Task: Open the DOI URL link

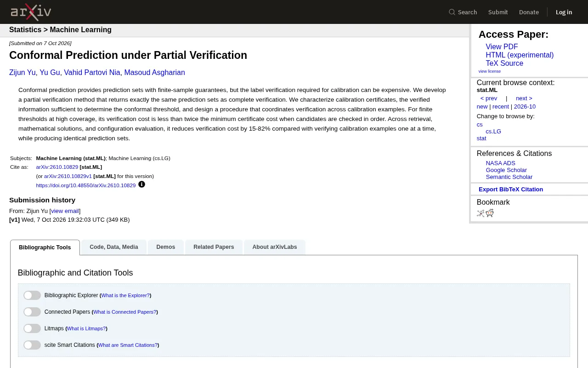Action: pos(86,185)
